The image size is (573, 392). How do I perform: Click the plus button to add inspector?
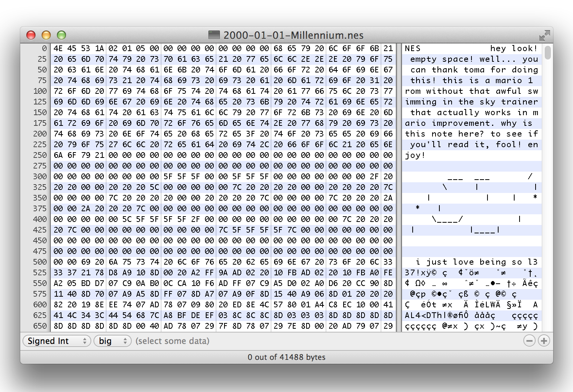point(544,341)
